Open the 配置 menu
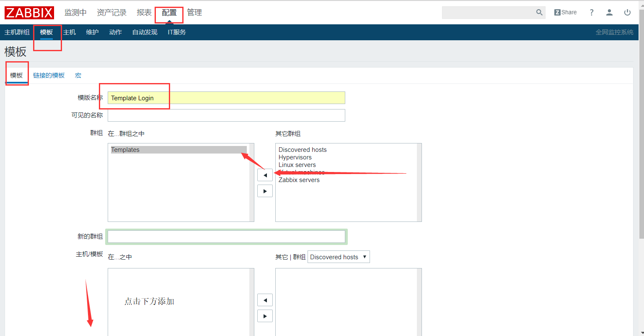 [169, 13]
